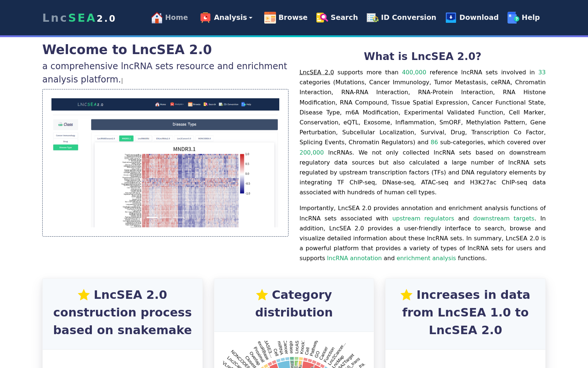Open the lncRNA annotation link
Image resolution: width=588 pixels, height=368 pixels.
tap(354, 258)
